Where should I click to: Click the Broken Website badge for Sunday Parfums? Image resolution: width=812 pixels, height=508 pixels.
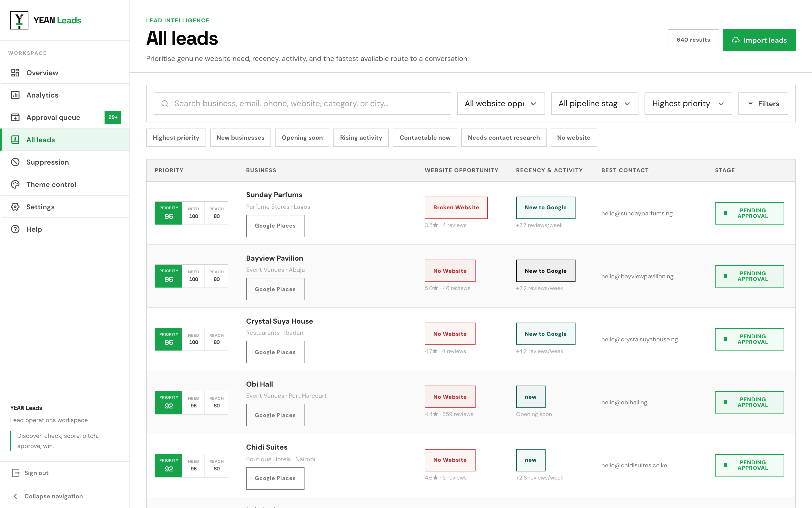(x=456, y=208)
